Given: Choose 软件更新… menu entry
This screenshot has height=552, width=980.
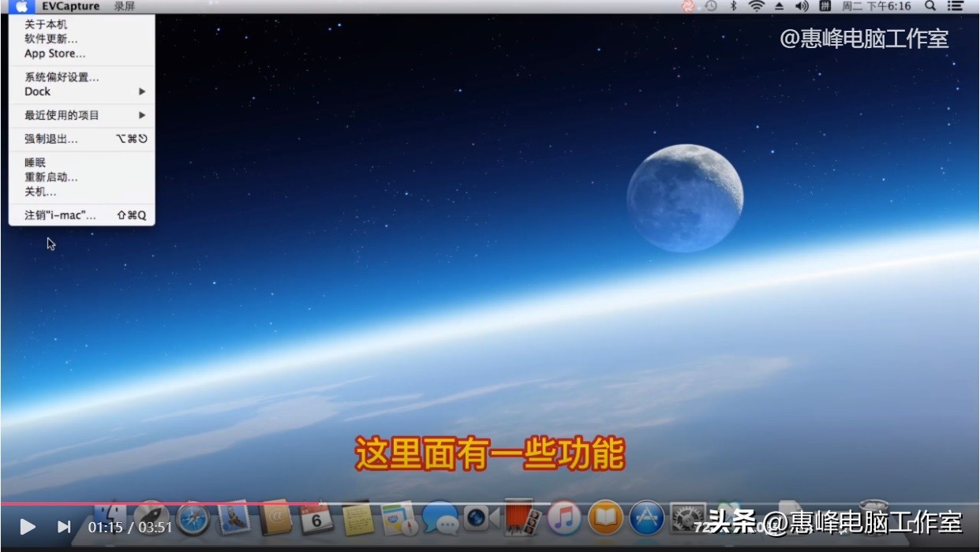Looking at the screenshot, I should [51, 39].
